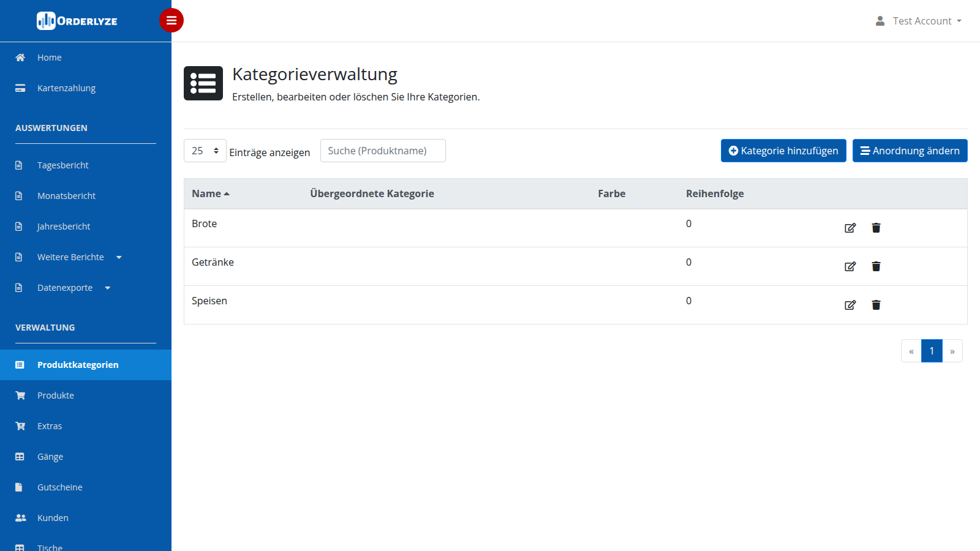The width and height of the screenshot is (980, 551).
Task: Click Kategorie hinzufügen button
Action: click(783, 151)
